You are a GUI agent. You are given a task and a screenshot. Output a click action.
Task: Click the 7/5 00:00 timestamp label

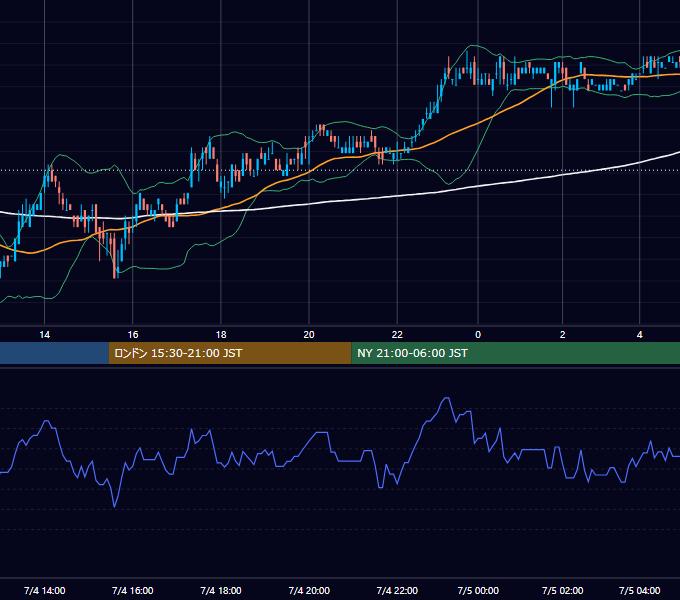[478, 590]
